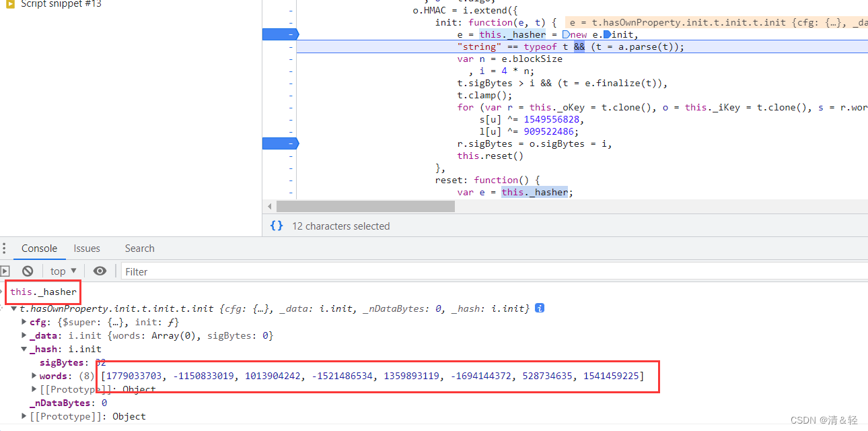
Task: Click the code pane horizontal scrollbar thumb
Action: pyautogui.click(x=365, y=206)
